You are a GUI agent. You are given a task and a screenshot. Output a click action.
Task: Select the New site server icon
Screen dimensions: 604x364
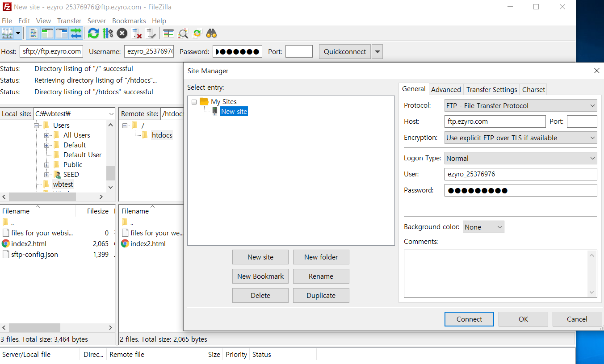pos(214,111)
